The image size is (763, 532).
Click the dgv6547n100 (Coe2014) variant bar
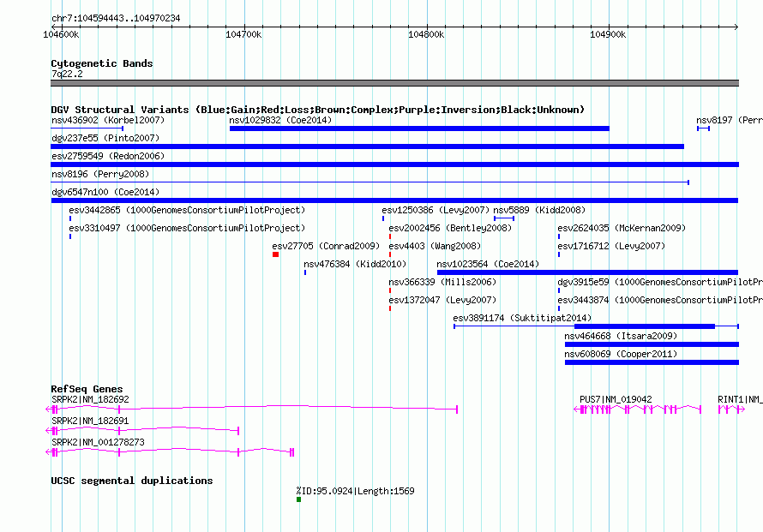[394, 200]
